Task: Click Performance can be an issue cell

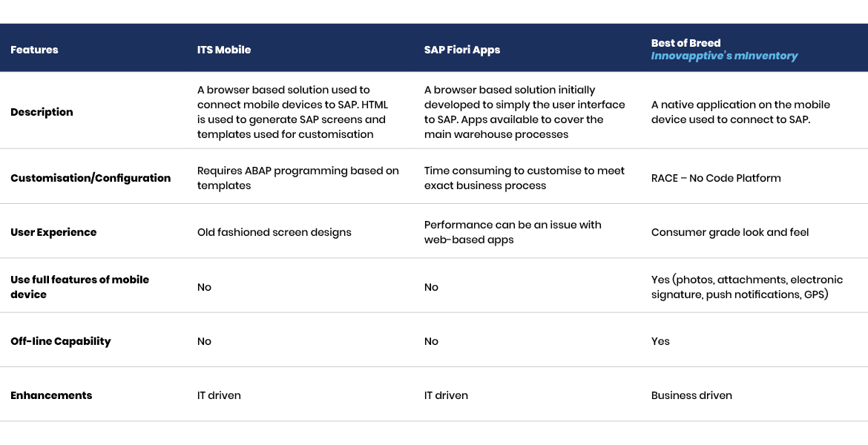Action: click(513, 232)
